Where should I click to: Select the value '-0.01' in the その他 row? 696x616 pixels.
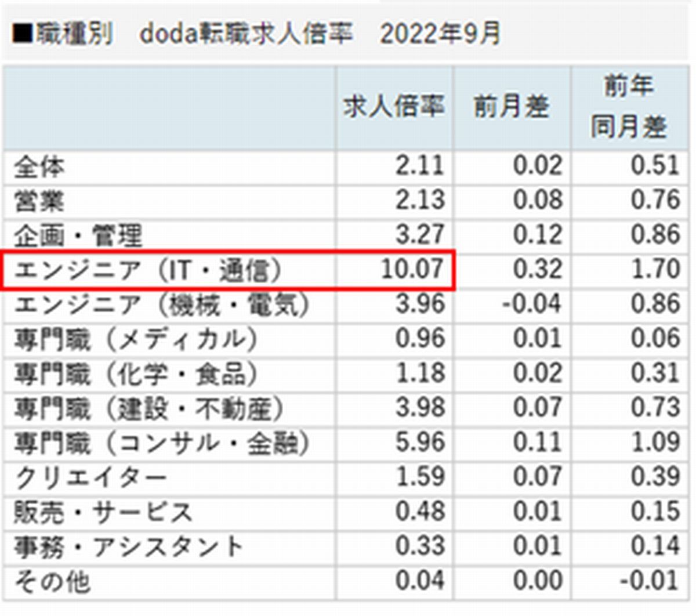coord(650,580)
